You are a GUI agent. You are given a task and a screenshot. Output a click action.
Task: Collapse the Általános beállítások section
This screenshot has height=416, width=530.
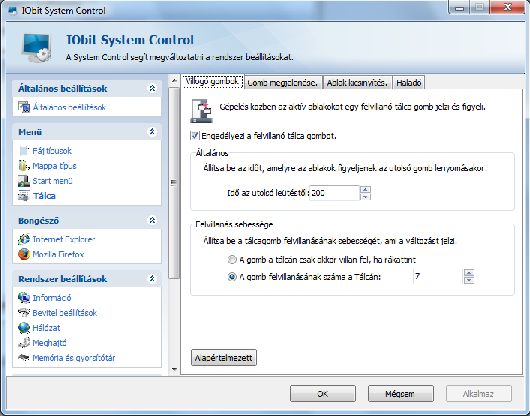[x=152, y=88]
